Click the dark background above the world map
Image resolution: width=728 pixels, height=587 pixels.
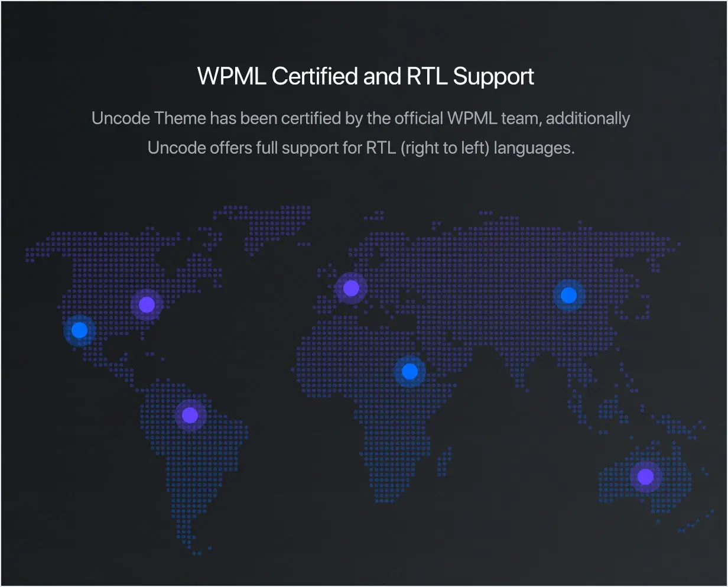364,183
